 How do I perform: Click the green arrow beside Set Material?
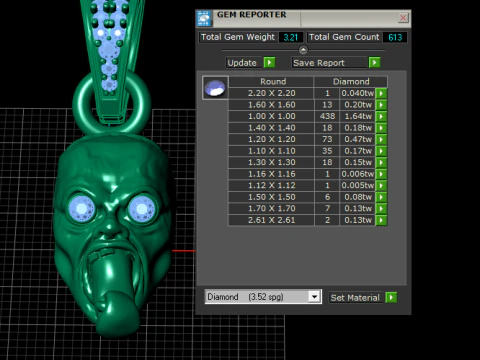pyautogui.click(x=391, y=297)
